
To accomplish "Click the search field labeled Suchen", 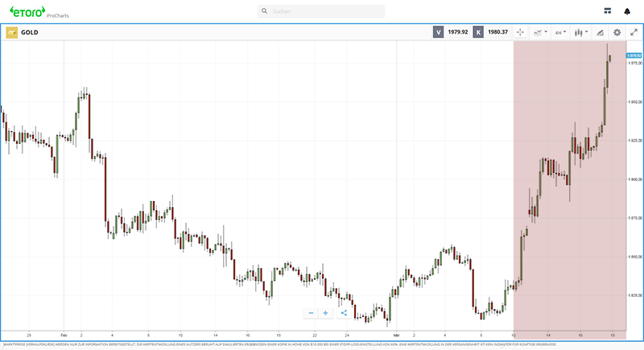I will point(321,11).
